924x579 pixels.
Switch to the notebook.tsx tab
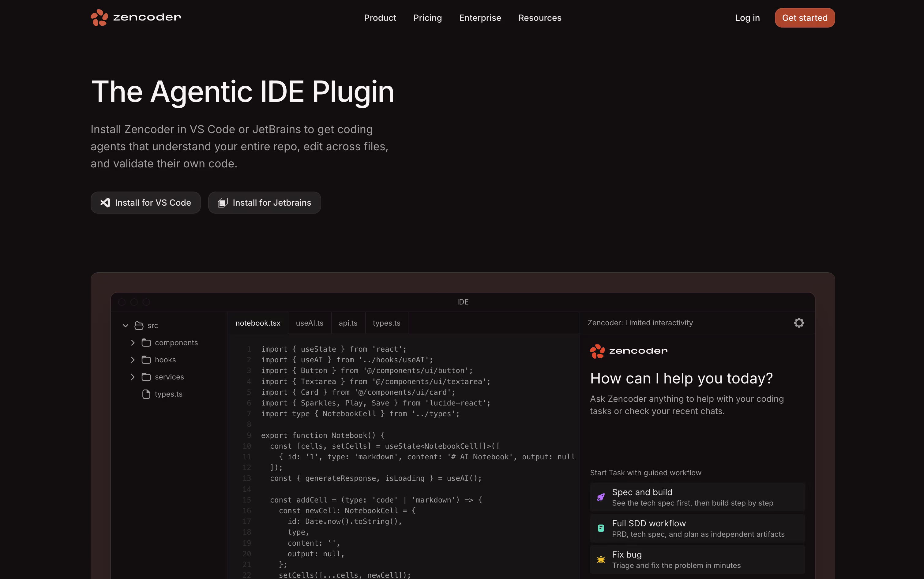point(258,323)
